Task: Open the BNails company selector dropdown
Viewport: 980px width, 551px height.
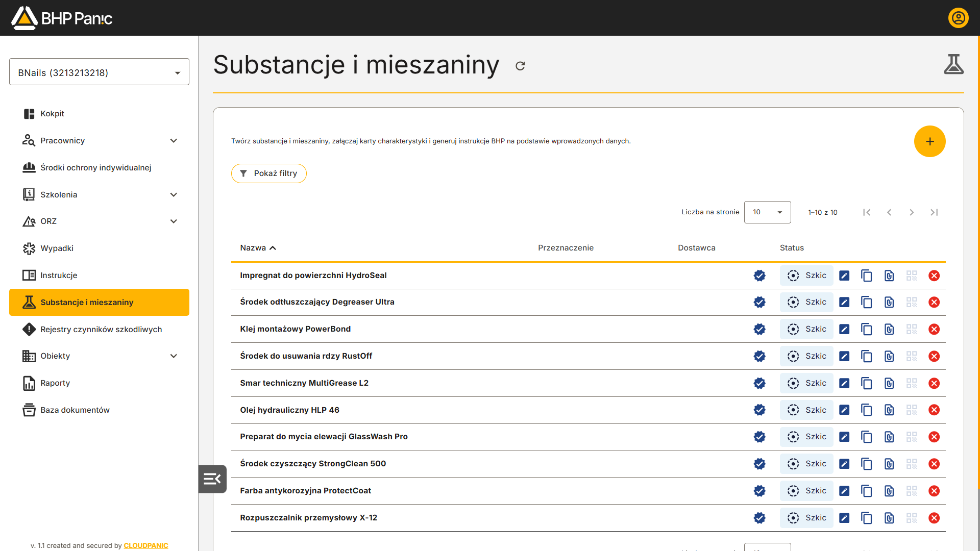Action: click(99, 72)
